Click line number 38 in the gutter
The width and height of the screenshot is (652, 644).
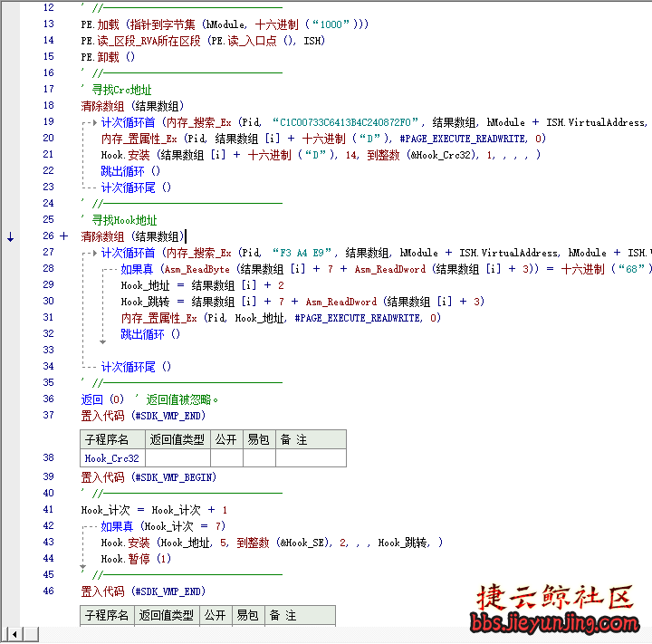click(x=49, y=457)
